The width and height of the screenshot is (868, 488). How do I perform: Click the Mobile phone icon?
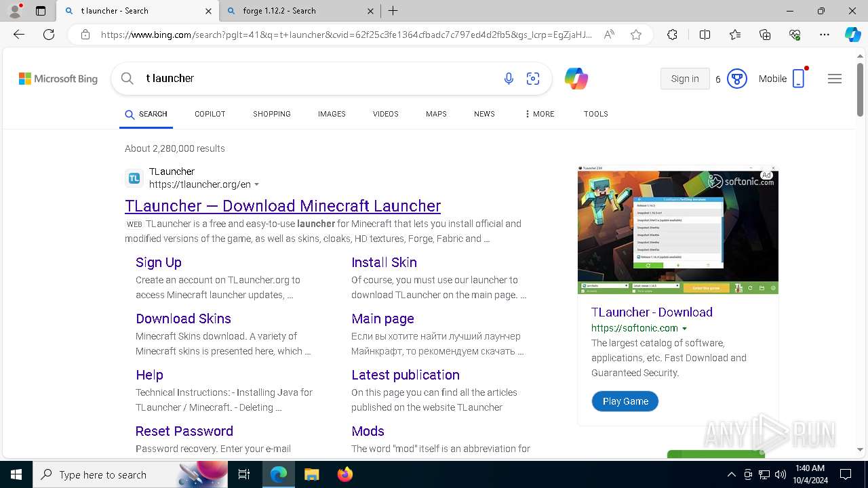799,79
